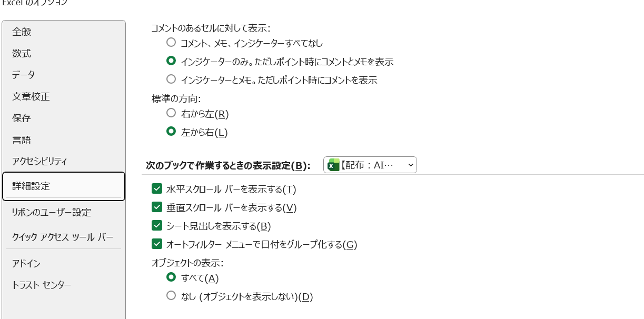644x319 pixels.
Task: Switch to クイック アクセス ツール バー category
Action: click(x=63, y=237)
